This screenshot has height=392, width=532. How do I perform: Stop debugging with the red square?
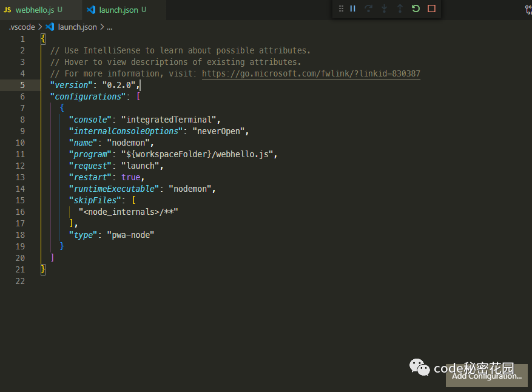pyautogui.click(x=431, y=8)
